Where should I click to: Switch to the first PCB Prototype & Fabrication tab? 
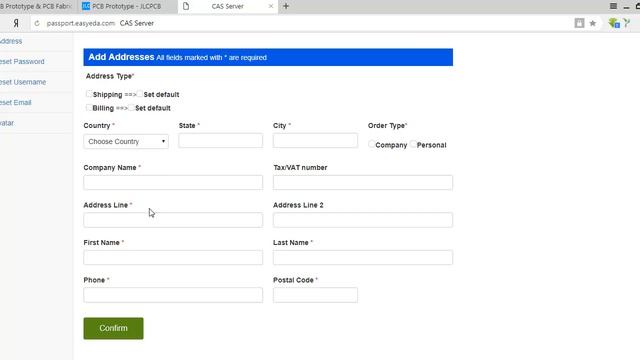point(37,7)
